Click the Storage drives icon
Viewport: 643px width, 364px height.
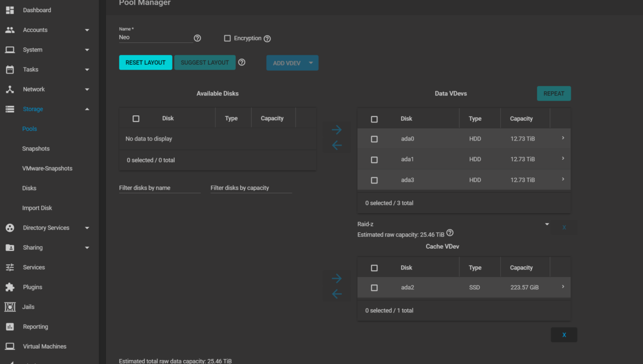pyautogui.click(x=10, y=109)
